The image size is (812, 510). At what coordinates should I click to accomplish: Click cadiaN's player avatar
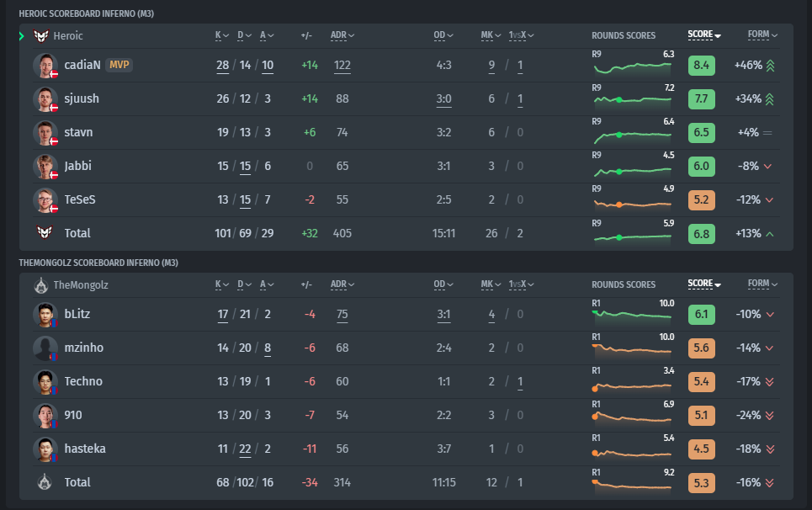45,66
